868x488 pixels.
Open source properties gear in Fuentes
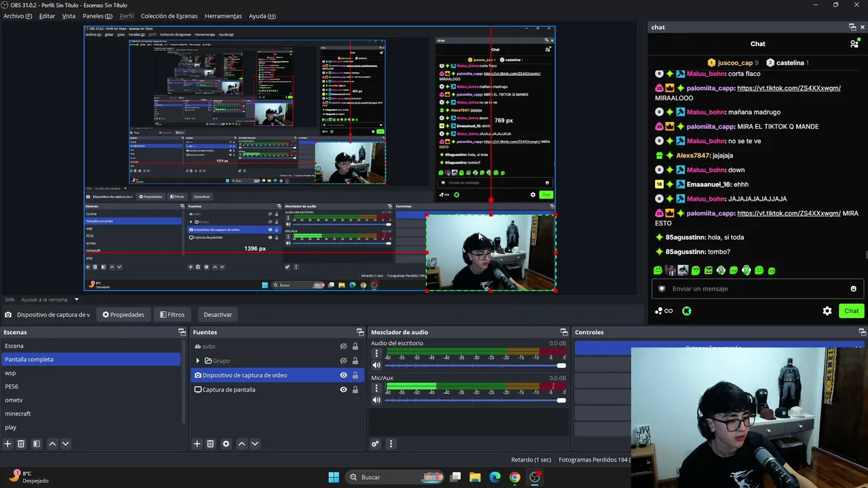click(x=226, y=444)
